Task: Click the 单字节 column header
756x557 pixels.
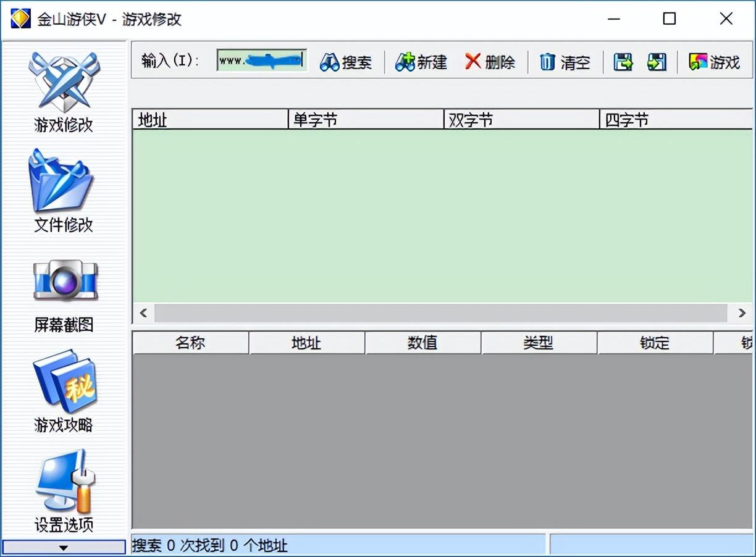Action: [366, 120]
